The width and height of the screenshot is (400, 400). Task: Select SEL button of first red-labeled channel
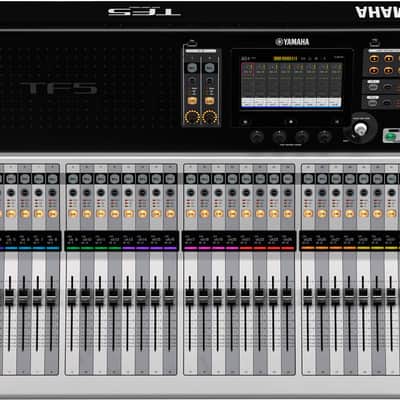tap(246, 179)
